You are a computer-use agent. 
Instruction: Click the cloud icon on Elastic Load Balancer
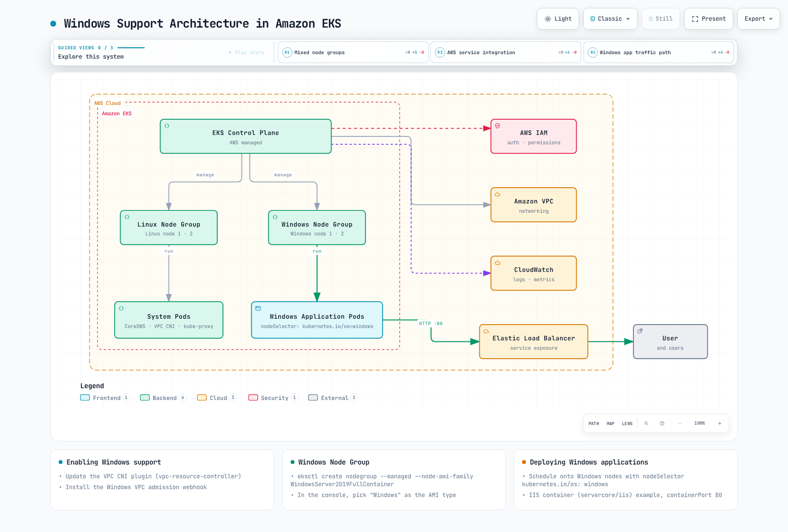[x=486, y=332]
